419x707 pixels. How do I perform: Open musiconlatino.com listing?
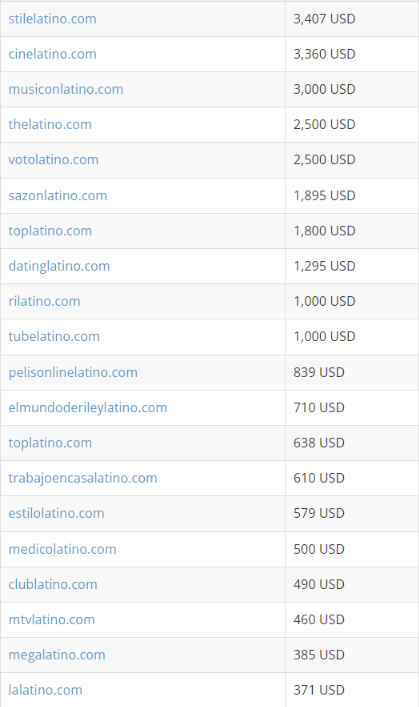pos(66,89)
